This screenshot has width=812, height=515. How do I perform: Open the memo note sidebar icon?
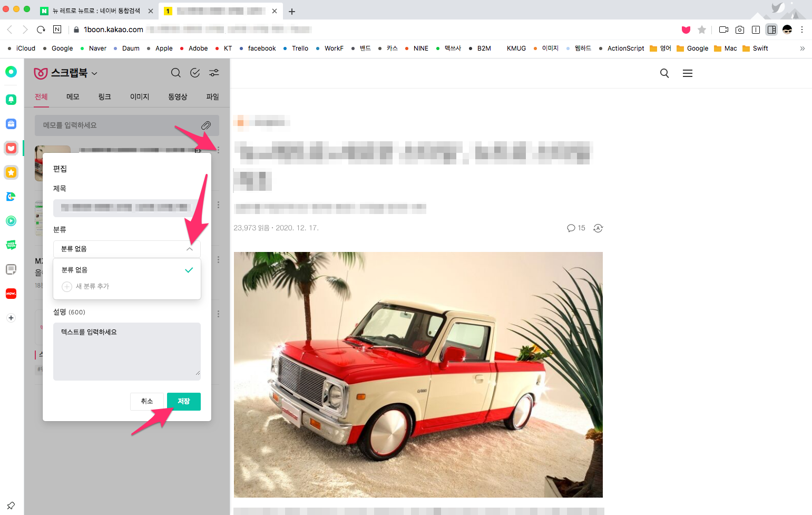click(x=11, y=269)
